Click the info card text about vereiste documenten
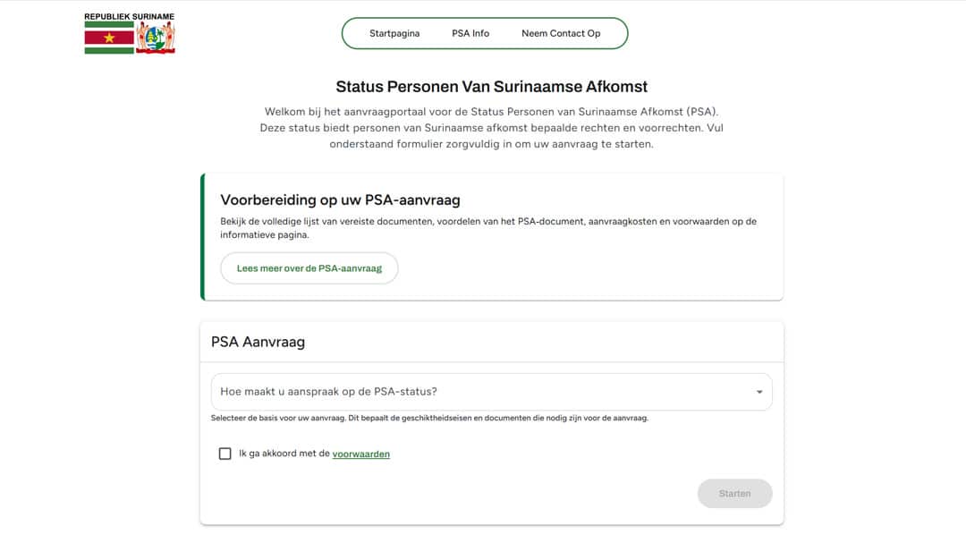This screenshot has height=560, width=966. tap(488, 227)
